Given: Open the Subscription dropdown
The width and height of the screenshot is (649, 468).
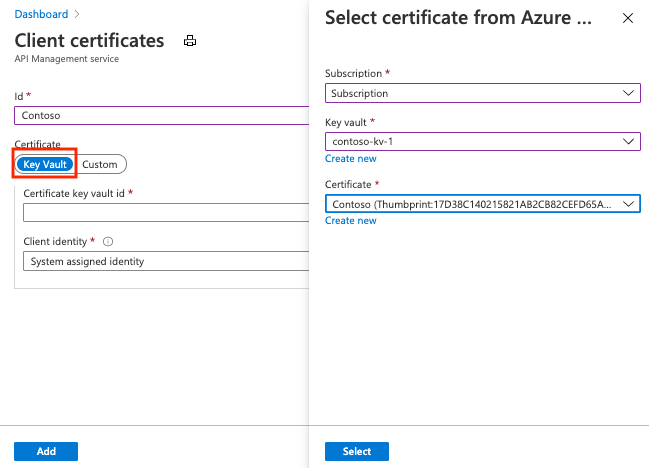Looking at the screenshot, I should point(482,93).
